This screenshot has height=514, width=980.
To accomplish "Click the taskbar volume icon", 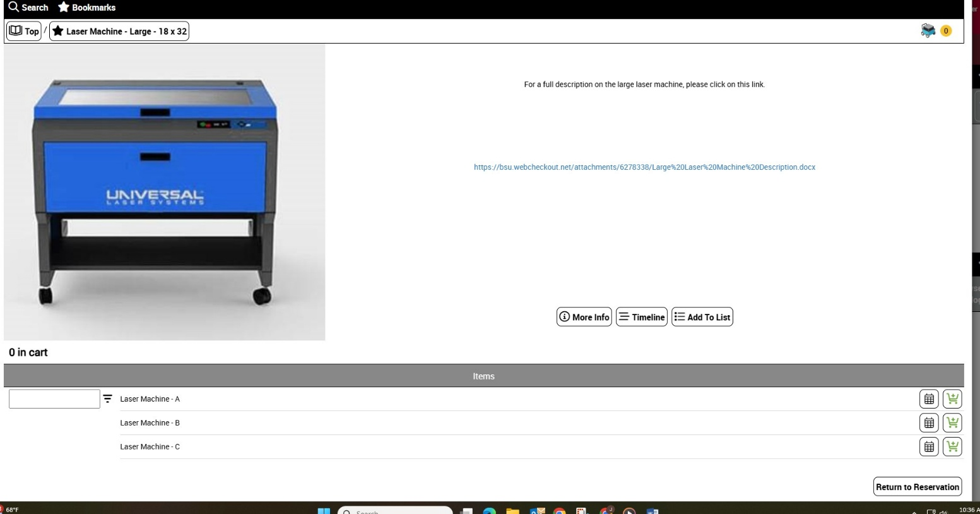I will [943, 511].
